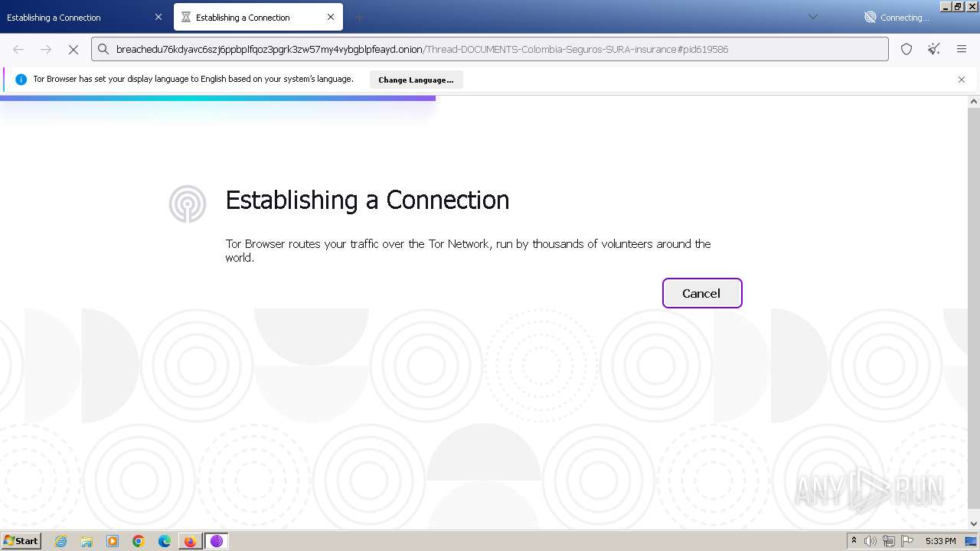980x551 pixels.
Task: Close the first Establishing a Connection tab
Action: (158, 17)
